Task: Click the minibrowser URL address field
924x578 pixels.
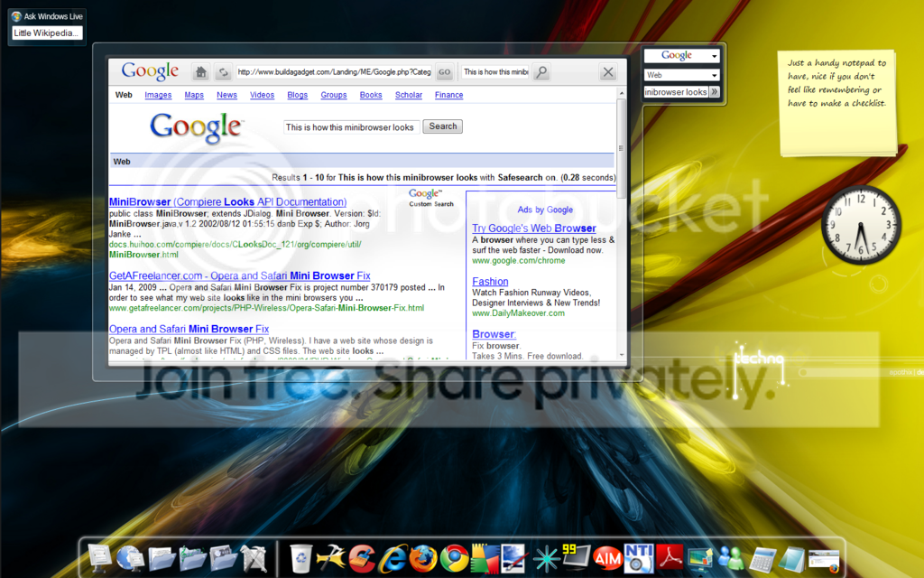Action: pyautogui.click(x=334, y=72)
